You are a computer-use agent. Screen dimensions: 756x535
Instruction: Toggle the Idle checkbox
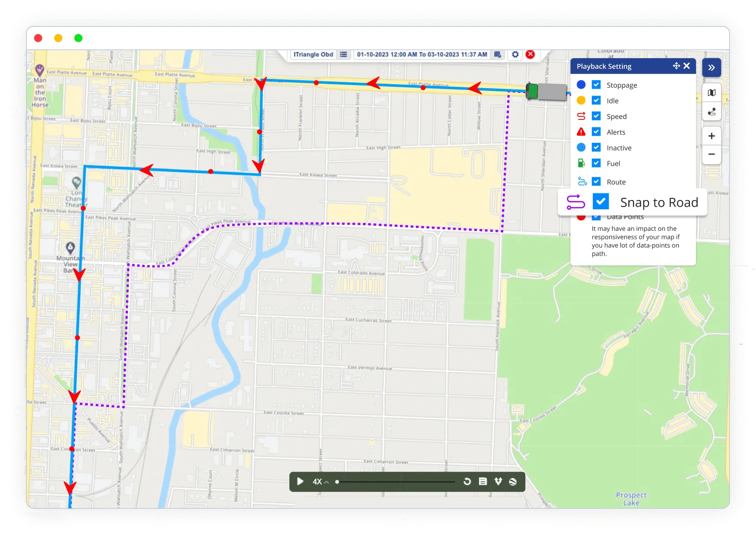pos(596,100)
